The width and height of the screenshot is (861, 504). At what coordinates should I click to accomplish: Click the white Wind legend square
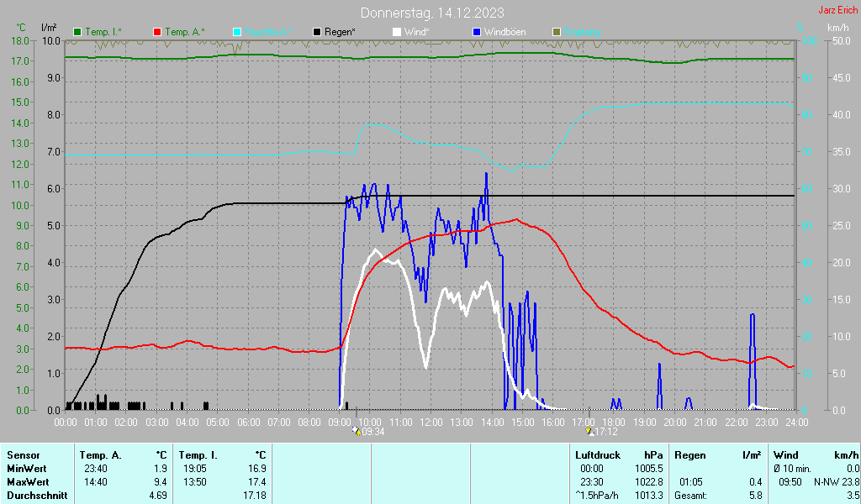397,32
